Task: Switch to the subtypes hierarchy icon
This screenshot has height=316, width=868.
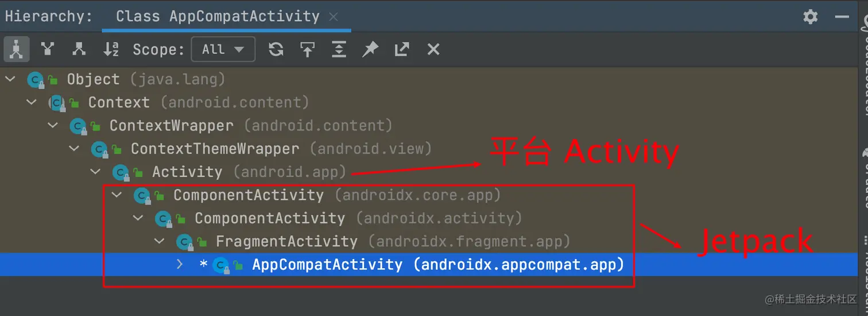Action: click(x=79, y=49)
